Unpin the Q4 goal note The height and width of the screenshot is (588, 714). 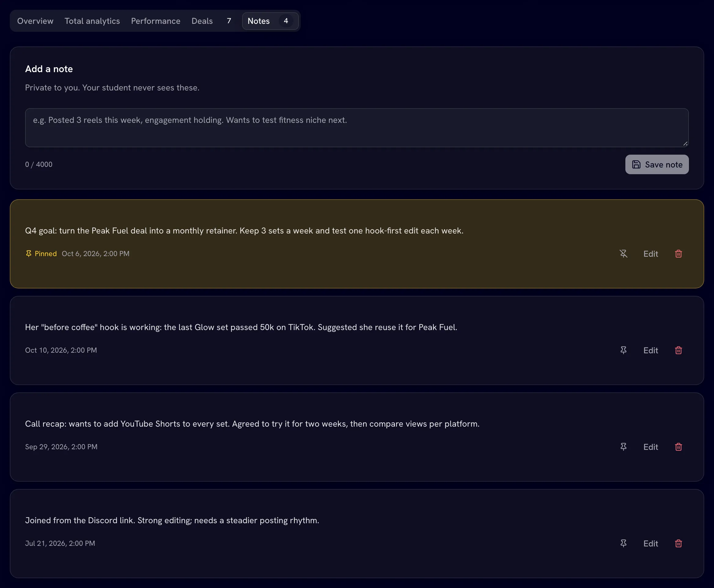[623, 254]
